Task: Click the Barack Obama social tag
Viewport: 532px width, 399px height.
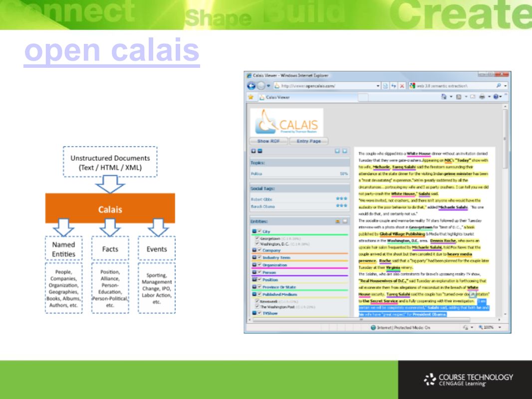Action: pyautogui.click(x=263, y=206)
